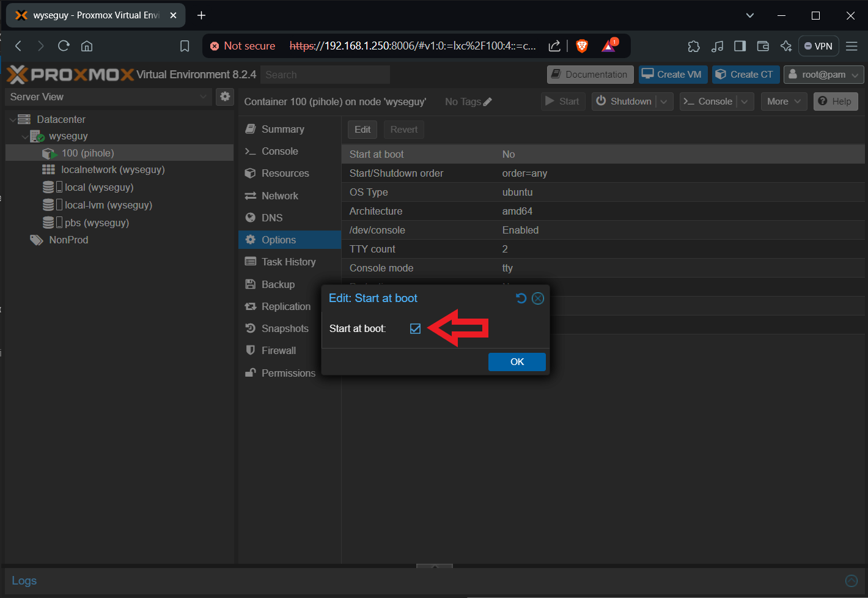Click the Edit button above options
Screen dimensions: 868x598
coord(362,130)
